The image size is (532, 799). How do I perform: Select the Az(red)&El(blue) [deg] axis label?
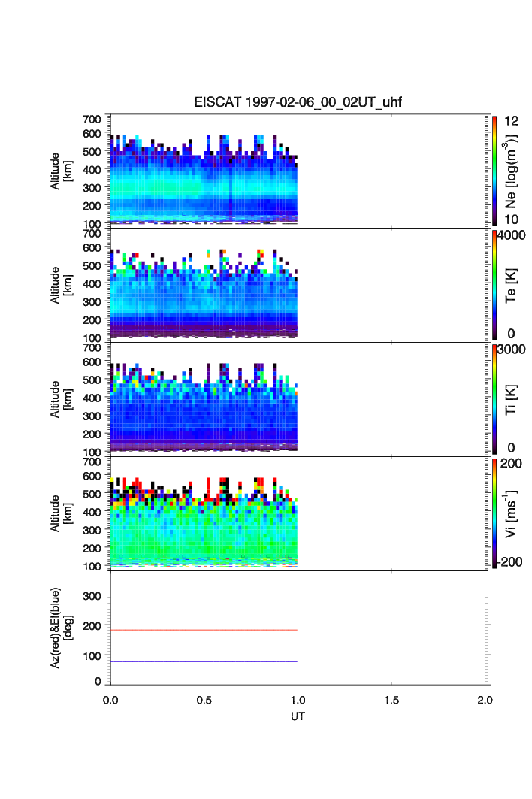(x=61, y=628)
